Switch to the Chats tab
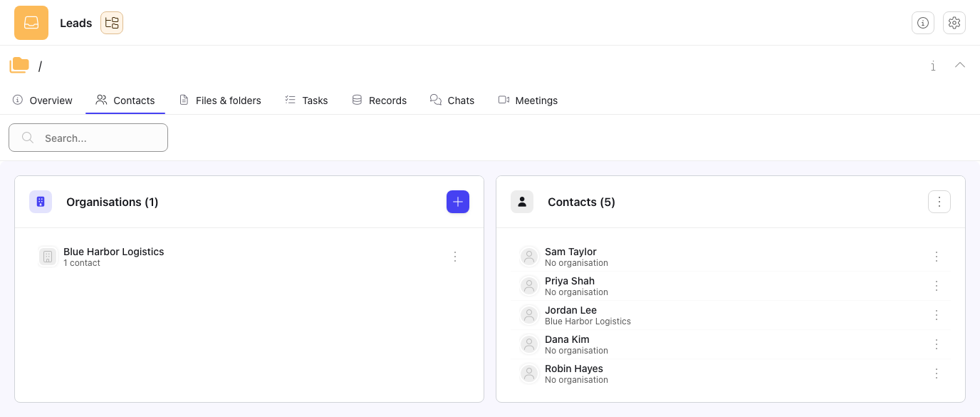The height and width of the screenshot is (417, 980). [452, 101]
